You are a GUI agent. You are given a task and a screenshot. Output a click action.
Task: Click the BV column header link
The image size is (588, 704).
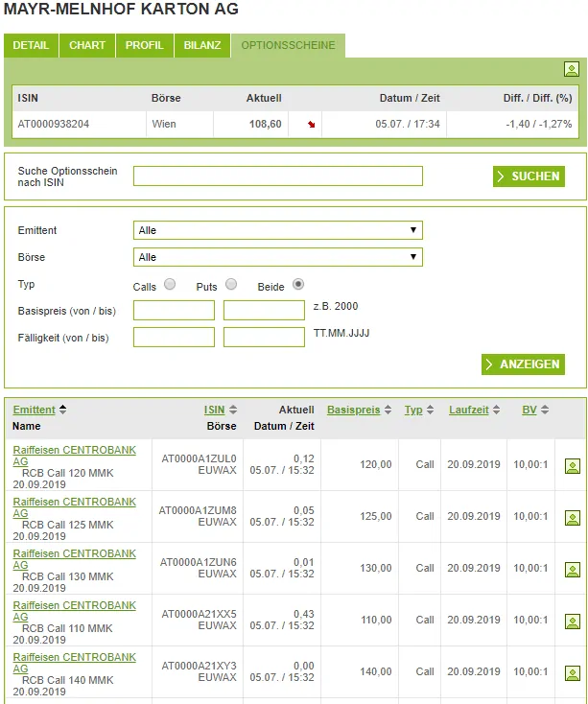pyautogui.click(x=529, y=410)
